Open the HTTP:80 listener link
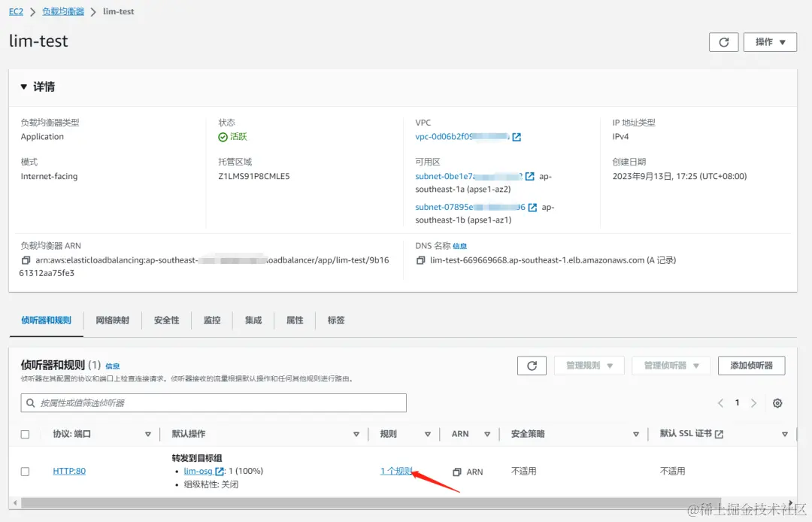The image size is (812, 522). coord(69,472)
